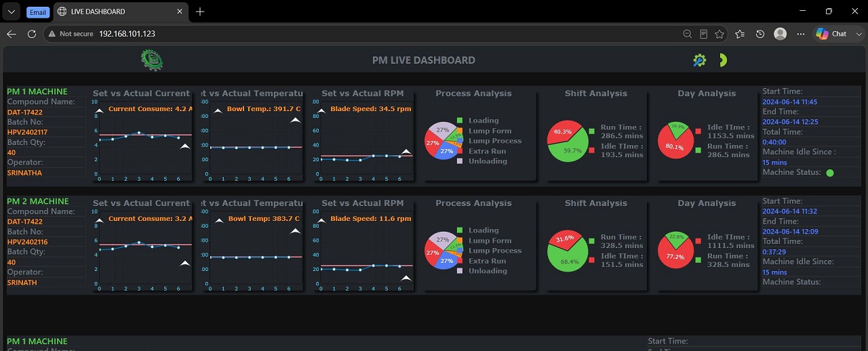The height and width of the screenshot is (351, 868).
Task: Click the total time 0:40:00
Action: coord(774,142)
